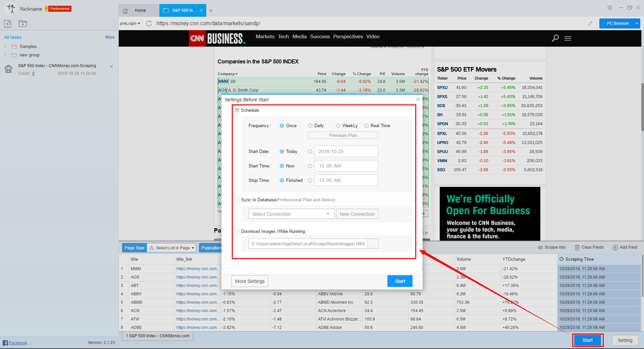This screenshot has width=644, height=349.
Task: Open application settings gear icon
Action: coord(610,8)
